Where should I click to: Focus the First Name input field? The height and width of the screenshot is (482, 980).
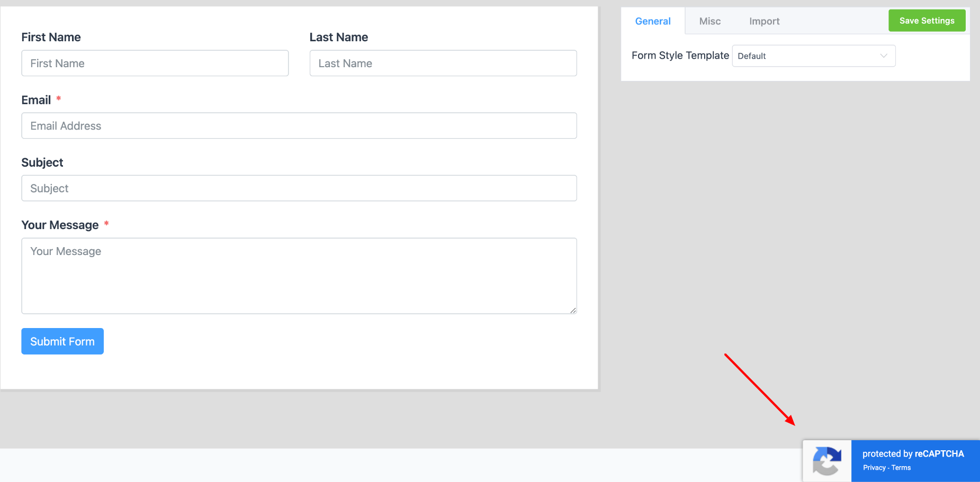tap(155, 63)
